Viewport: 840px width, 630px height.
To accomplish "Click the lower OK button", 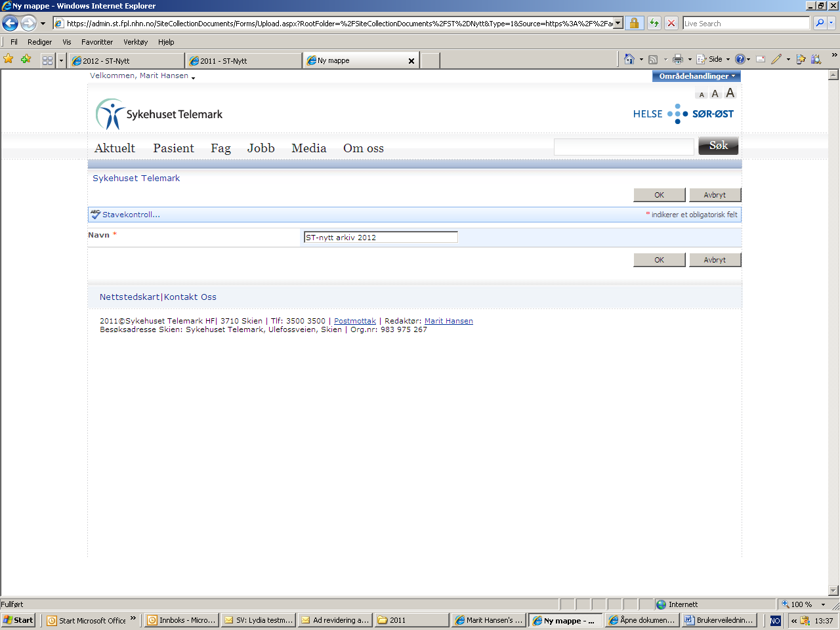I will (660, 260).
